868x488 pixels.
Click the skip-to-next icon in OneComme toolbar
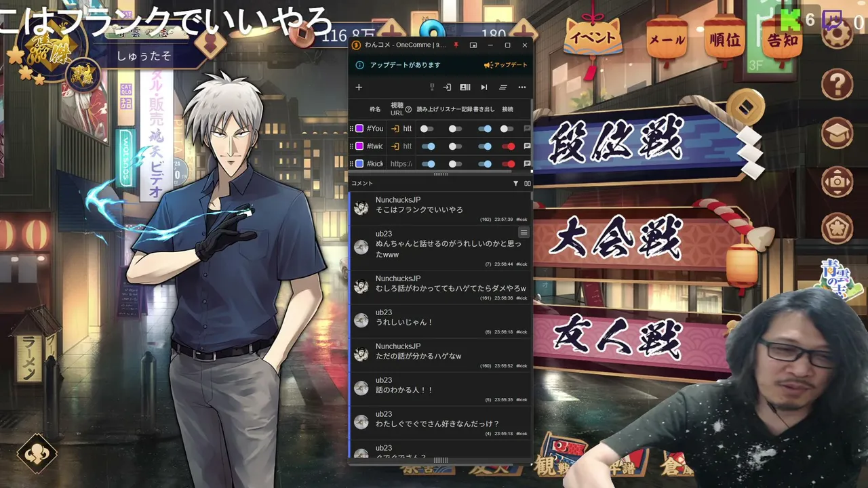[x=484, y=87]
